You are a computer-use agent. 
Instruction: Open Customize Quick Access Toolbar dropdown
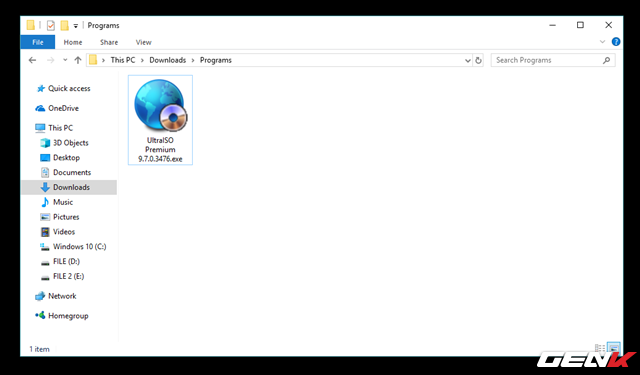[x=76, y=26]
